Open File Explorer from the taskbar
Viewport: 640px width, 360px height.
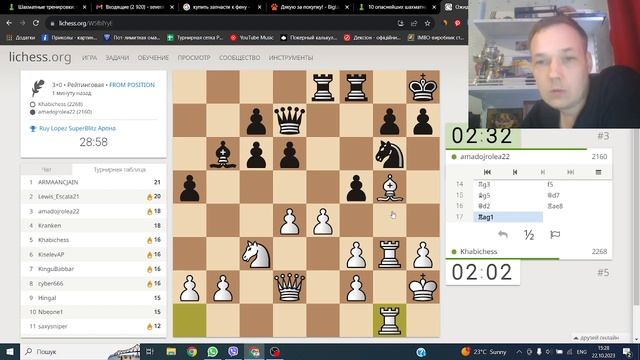tap(171, 351)
